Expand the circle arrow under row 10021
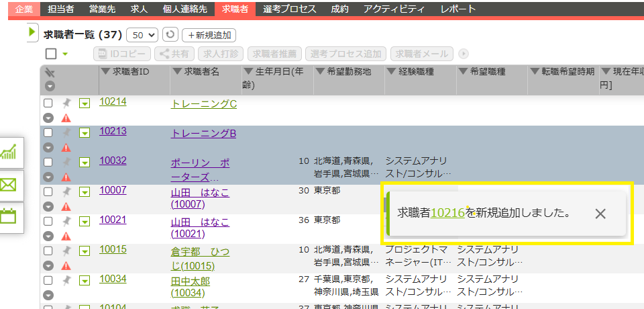 pyautogui.click(x=48, y=236)
